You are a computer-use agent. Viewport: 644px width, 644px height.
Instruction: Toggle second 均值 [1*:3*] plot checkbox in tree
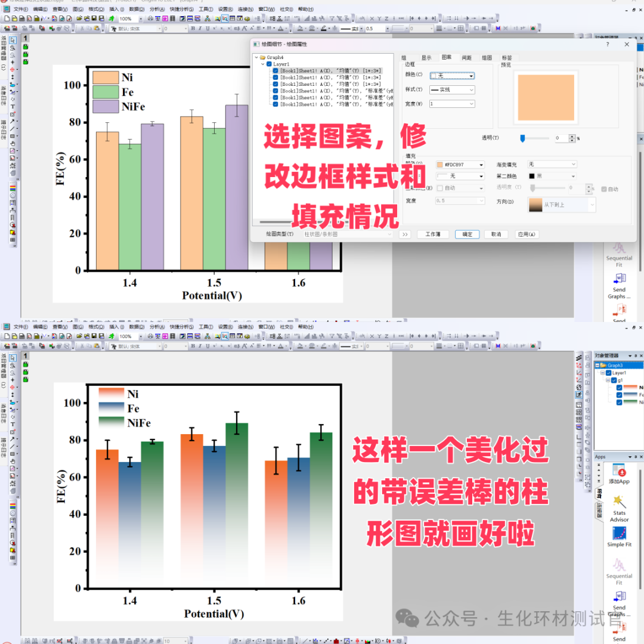pyautogui.click(x=275, y=77)
